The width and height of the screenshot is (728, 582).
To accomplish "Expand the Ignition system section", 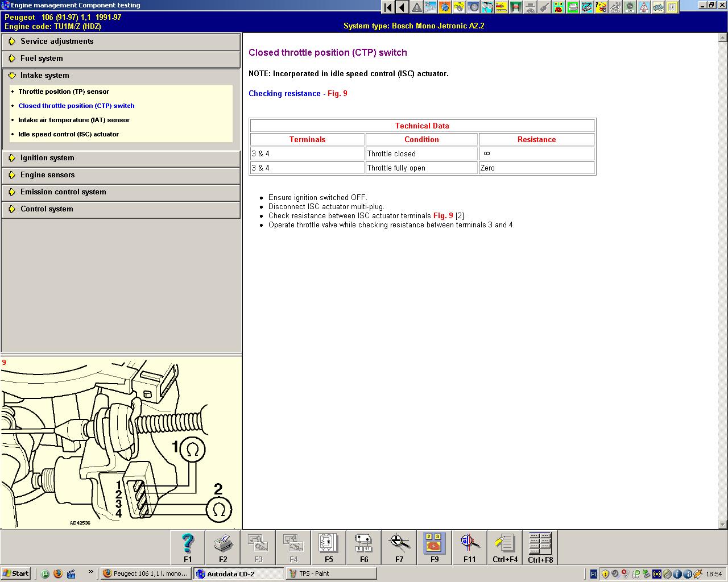I will (x=121, y=158).
